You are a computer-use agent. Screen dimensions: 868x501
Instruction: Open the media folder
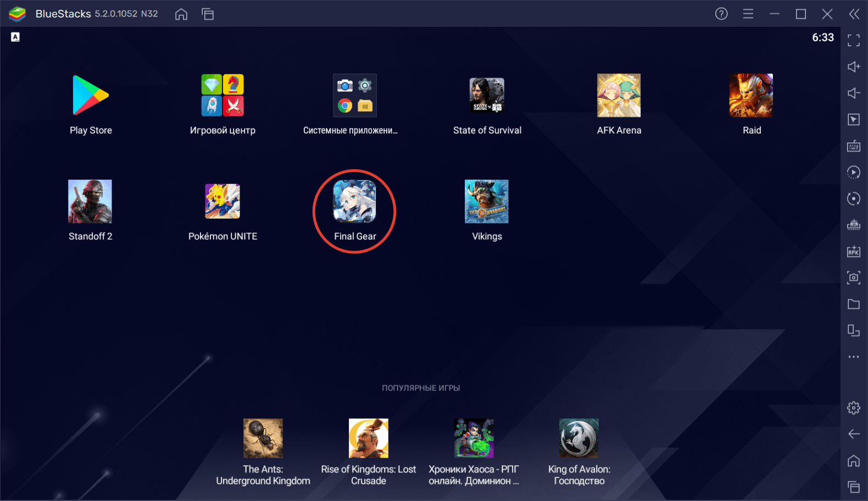(x=854, y=304)
